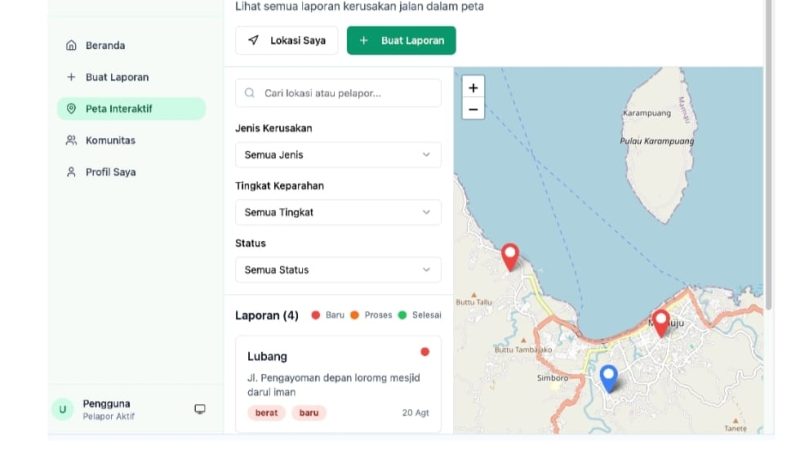Click the green Selesai legend dot
This screenshot has height=450, width=800.
coord(402,315)
